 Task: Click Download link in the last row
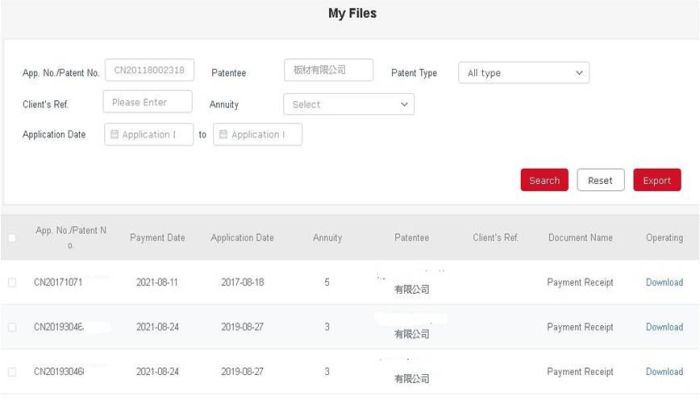(664, 372)
